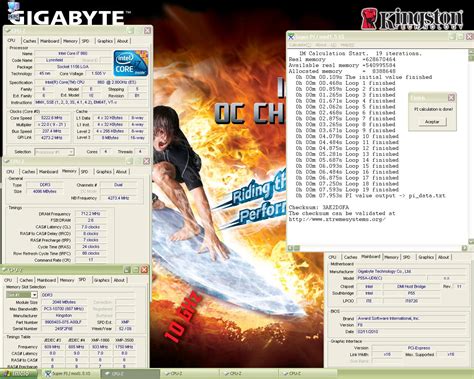
Task: Open the Memory Slot Selection dropdown
Action: (22, 295)
